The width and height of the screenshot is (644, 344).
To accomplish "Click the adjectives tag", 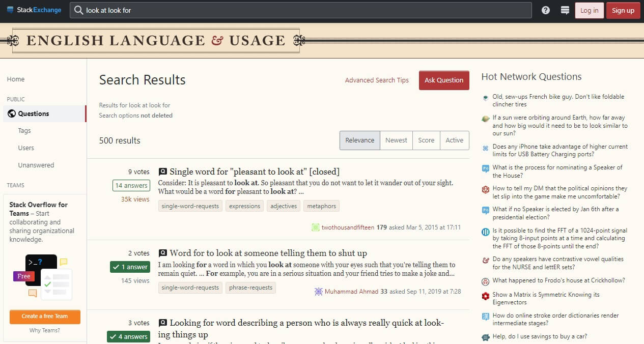I will tap(284, 206).
